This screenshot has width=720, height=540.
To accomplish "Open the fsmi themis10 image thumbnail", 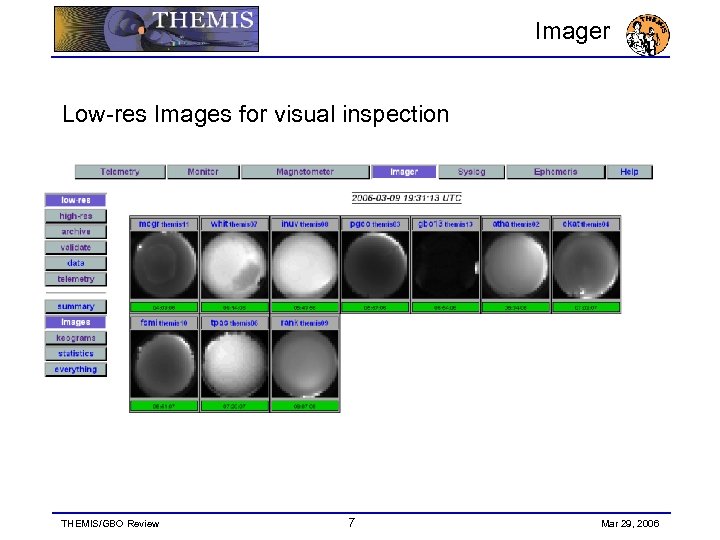I will [x=164, y=364].
